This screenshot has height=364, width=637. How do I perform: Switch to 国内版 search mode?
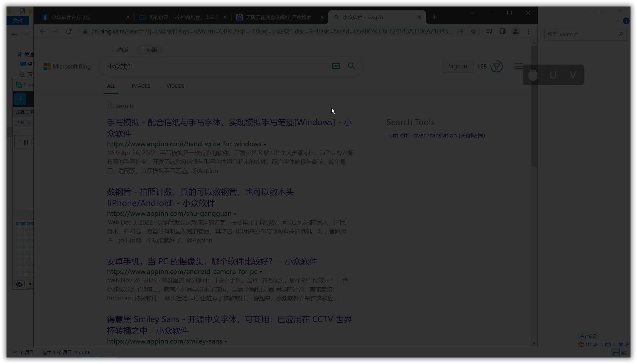coord(120,50)
